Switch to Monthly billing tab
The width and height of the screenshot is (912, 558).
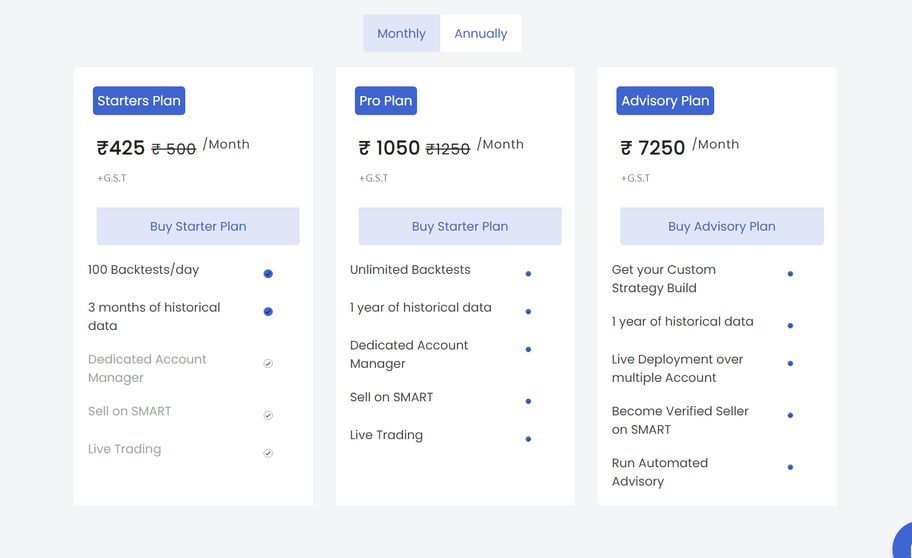coord(401,34)
